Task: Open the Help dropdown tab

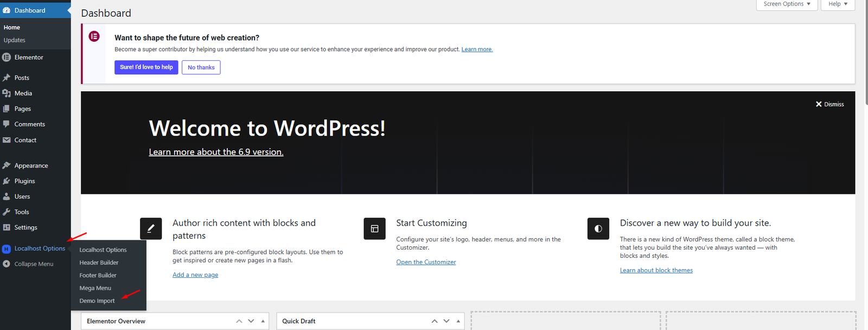Action: tap(838, 4)
